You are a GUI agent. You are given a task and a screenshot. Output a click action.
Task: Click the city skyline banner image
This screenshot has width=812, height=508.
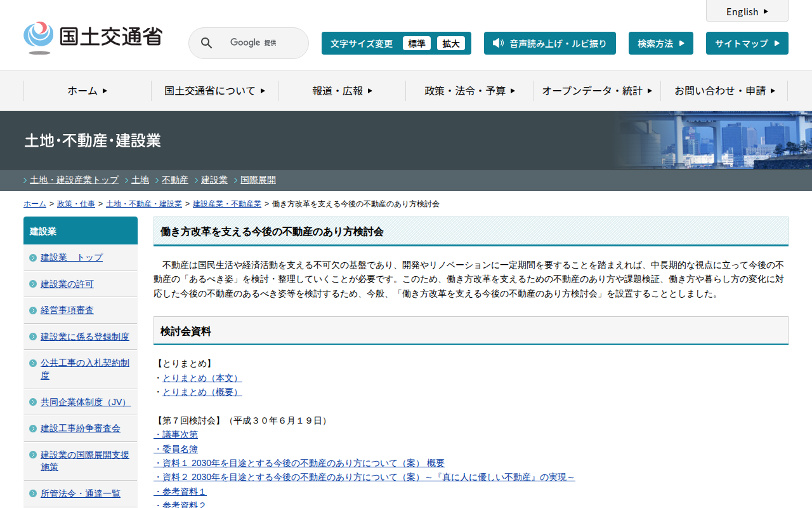pyautogui.click(x=717, y=140)
